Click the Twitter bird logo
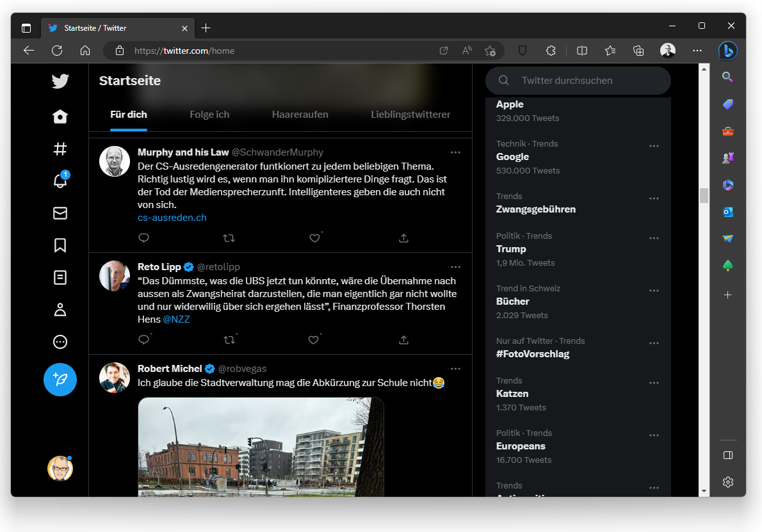762x532 pixels. 60,81
